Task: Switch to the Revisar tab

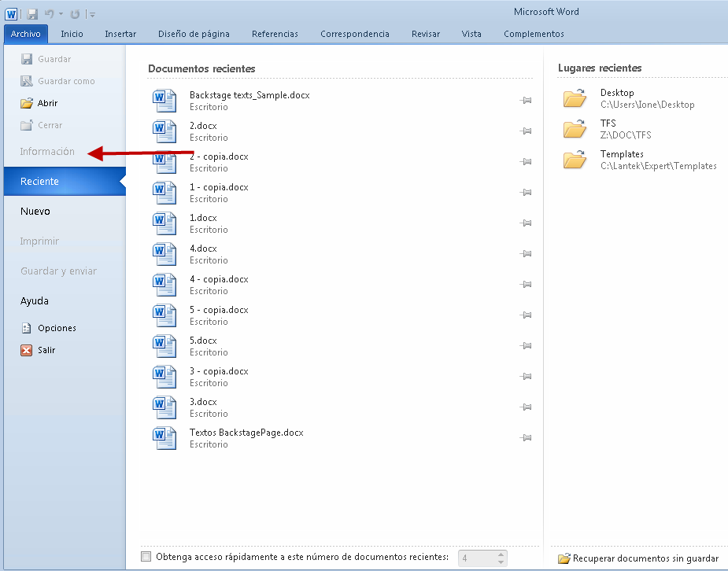Action: [426, 34]
